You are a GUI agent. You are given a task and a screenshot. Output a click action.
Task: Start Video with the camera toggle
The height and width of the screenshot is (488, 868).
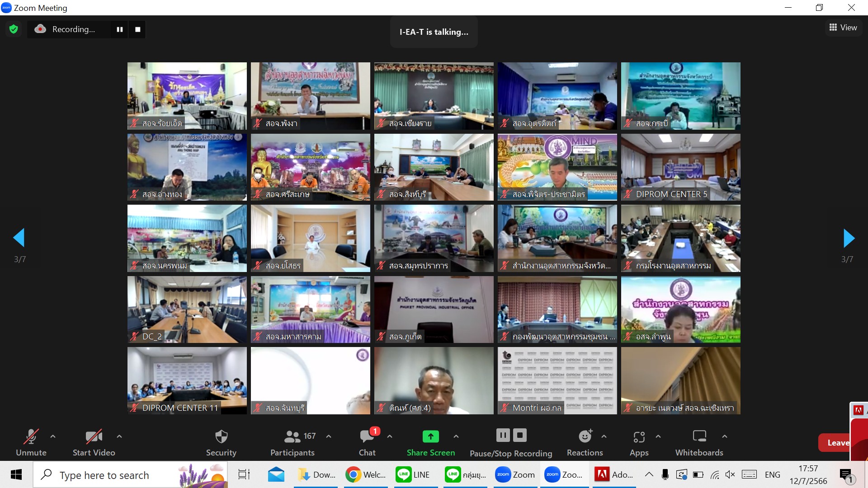(94, 442)
